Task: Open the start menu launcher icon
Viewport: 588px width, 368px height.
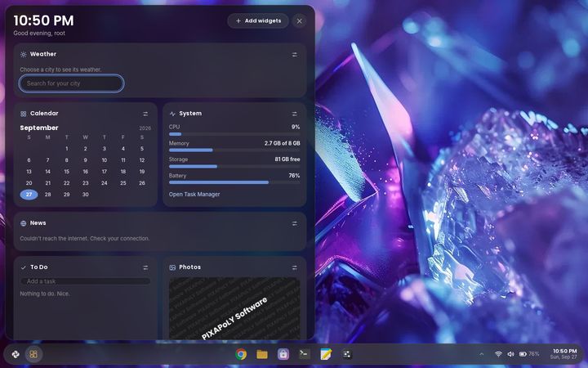Action: [16, 354]
